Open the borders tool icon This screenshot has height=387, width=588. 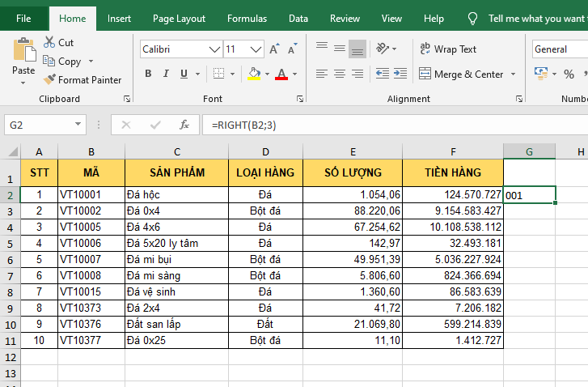(x=221, y=74)
